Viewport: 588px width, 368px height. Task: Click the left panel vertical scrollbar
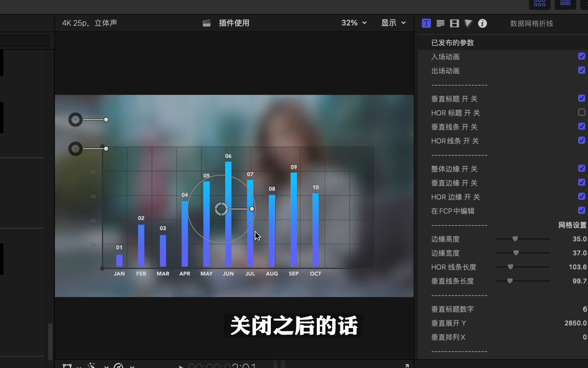tap(50, 341)
